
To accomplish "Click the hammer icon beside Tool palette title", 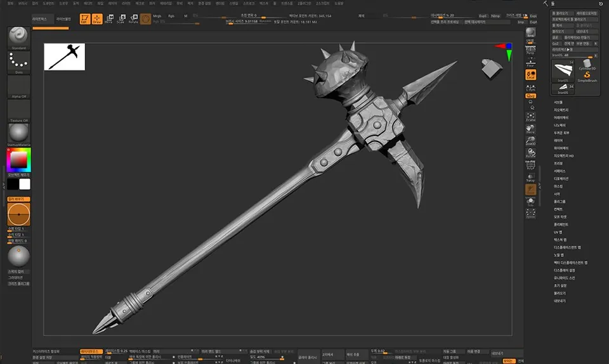I will coord(546,4).
